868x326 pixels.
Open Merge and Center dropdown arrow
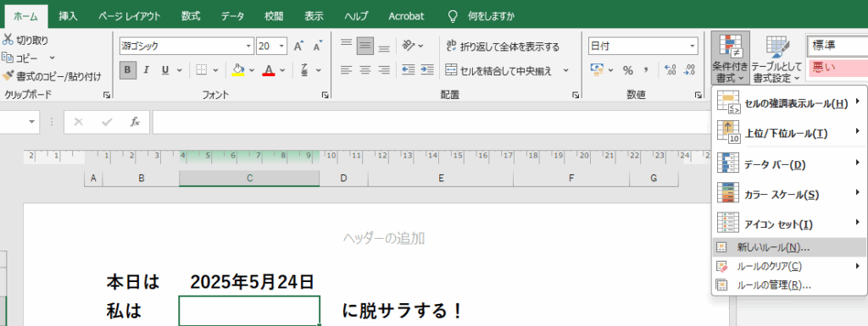click(x=565, y=70)
